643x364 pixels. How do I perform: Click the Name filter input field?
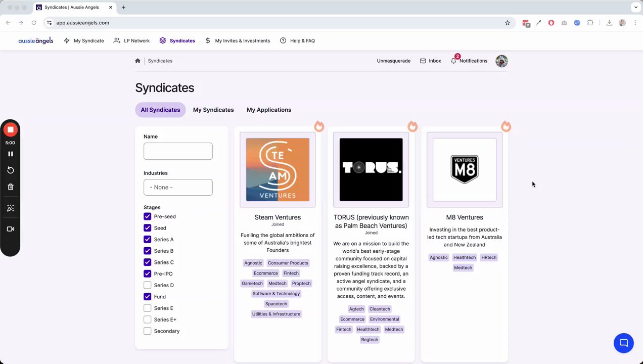click(178, 151)
